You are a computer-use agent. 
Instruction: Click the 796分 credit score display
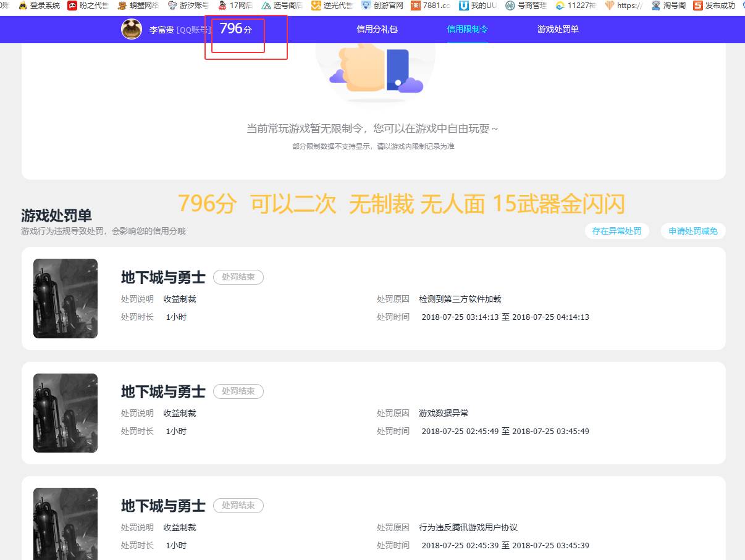[235, 29]
